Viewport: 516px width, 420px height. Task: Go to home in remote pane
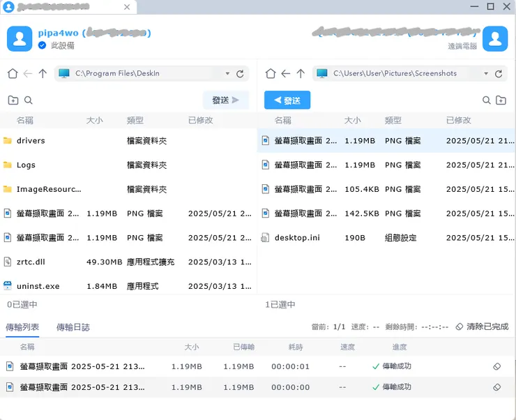click(x=271, y=73)
